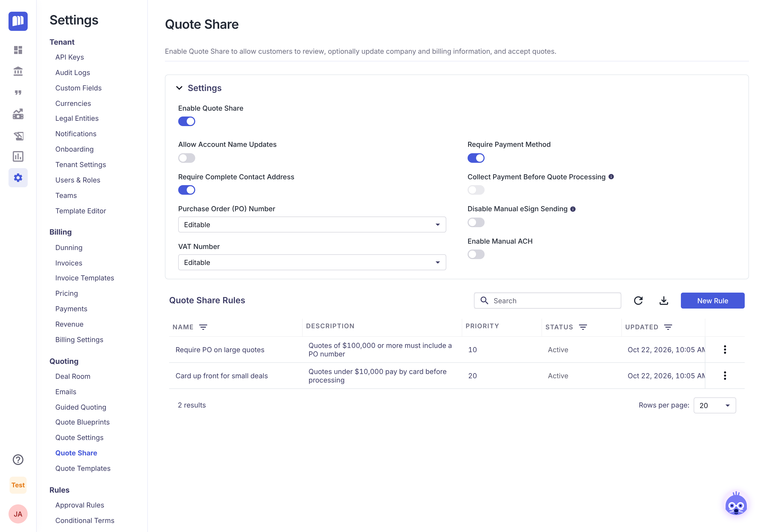Open the dashboard grid icon
Image resolution: width=766 pixels, height=532 pixels.
pyautogui.click(x=18, y=50)
